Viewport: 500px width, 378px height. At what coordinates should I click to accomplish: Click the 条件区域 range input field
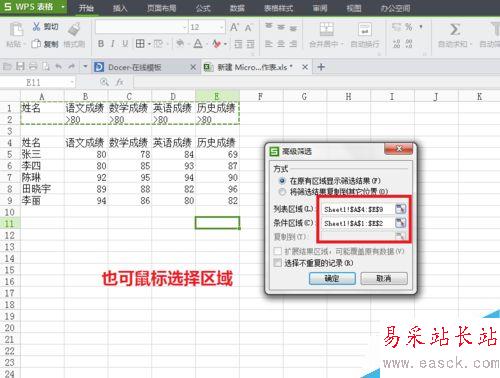(x=358, y=223)
